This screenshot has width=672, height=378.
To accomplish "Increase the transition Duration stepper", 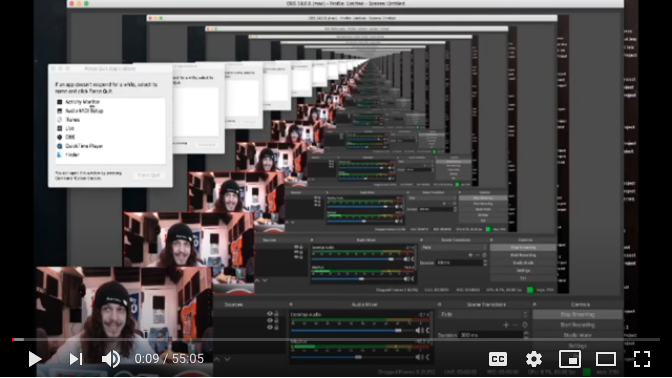I will (526, 333).
